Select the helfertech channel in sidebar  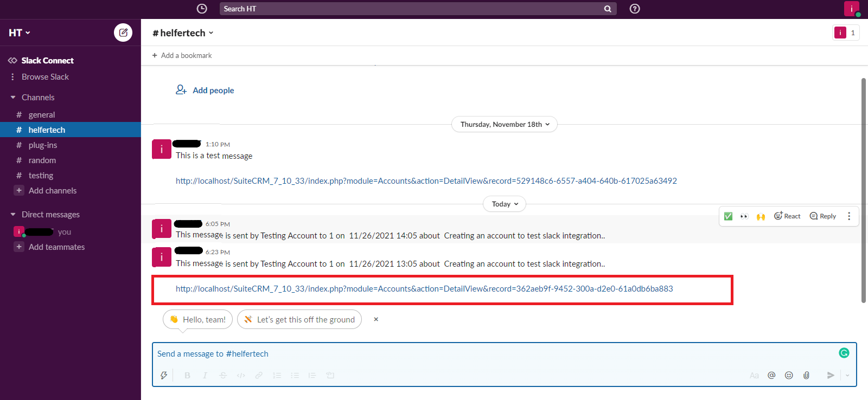pyautogui.click(x=71, y=130)
